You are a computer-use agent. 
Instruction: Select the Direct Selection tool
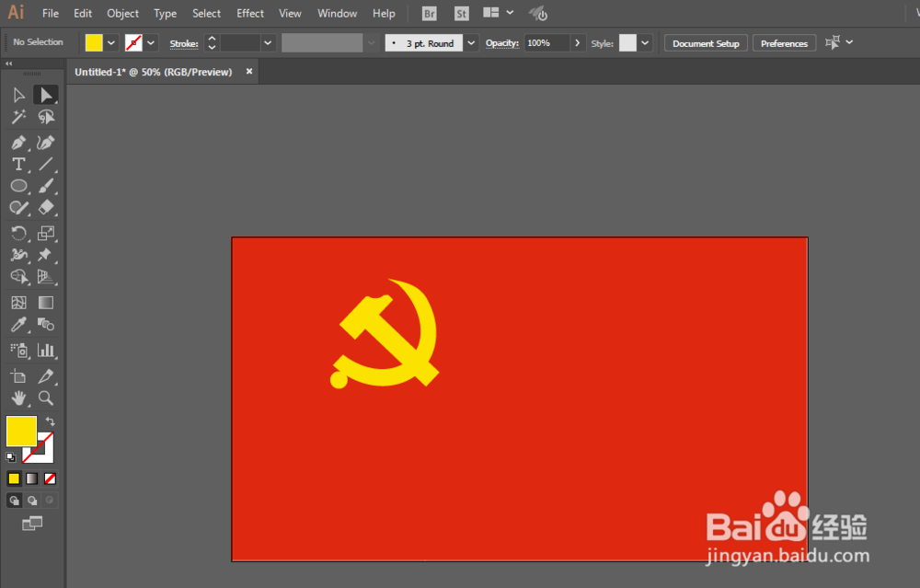coord(45,95)
